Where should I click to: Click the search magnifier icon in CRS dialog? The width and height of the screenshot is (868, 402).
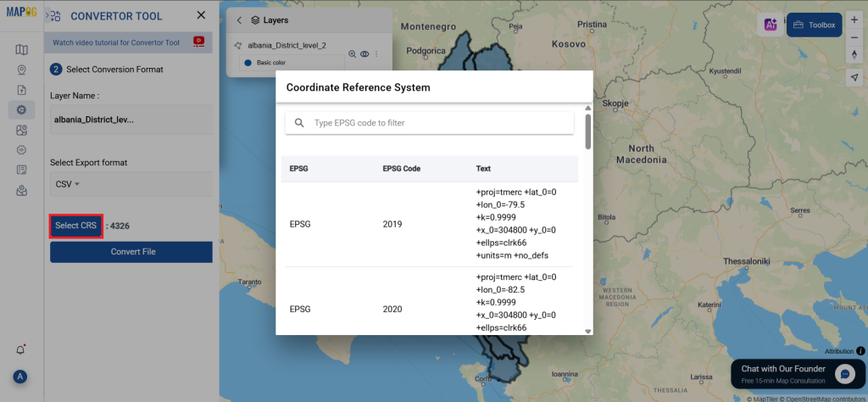299,123
